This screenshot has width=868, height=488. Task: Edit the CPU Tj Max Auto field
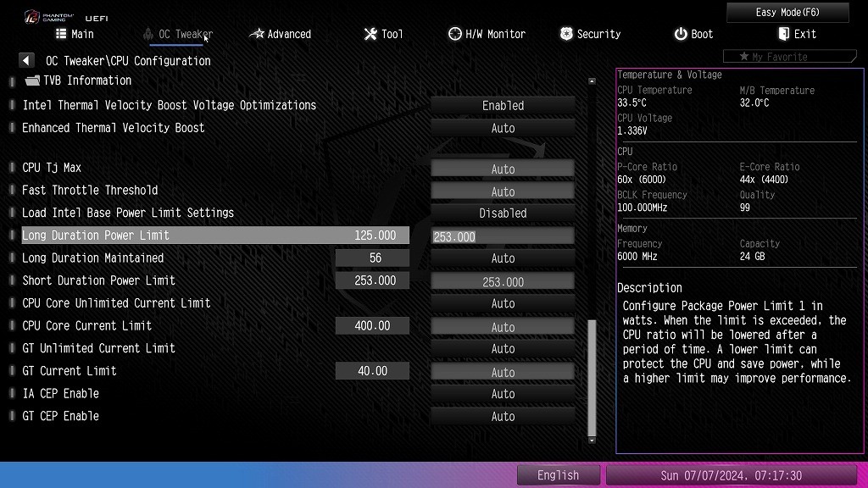coord(503,169)
